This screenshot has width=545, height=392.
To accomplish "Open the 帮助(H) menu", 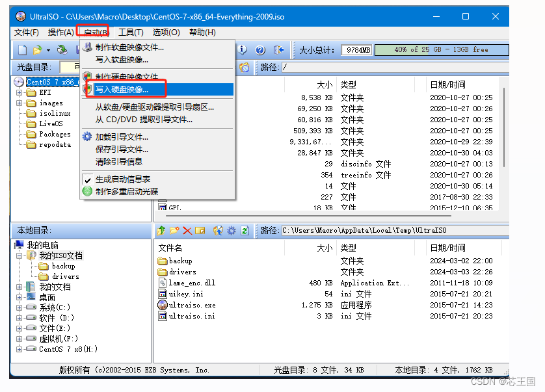I will point(202,33).
